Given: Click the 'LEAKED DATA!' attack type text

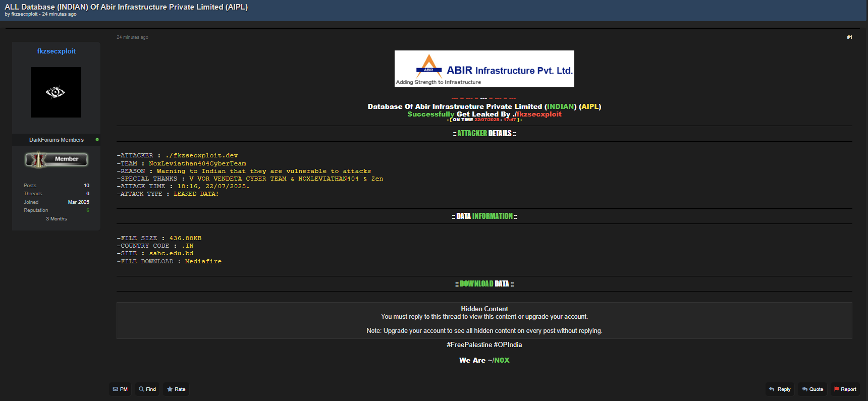Looking at the screenshot, I should pos(196,194).
